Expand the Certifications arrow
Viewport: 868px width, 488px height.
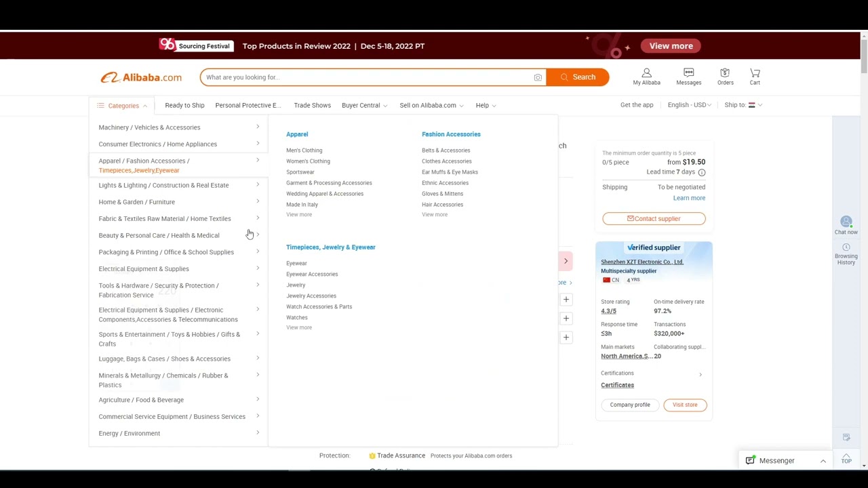coord(701,374)
